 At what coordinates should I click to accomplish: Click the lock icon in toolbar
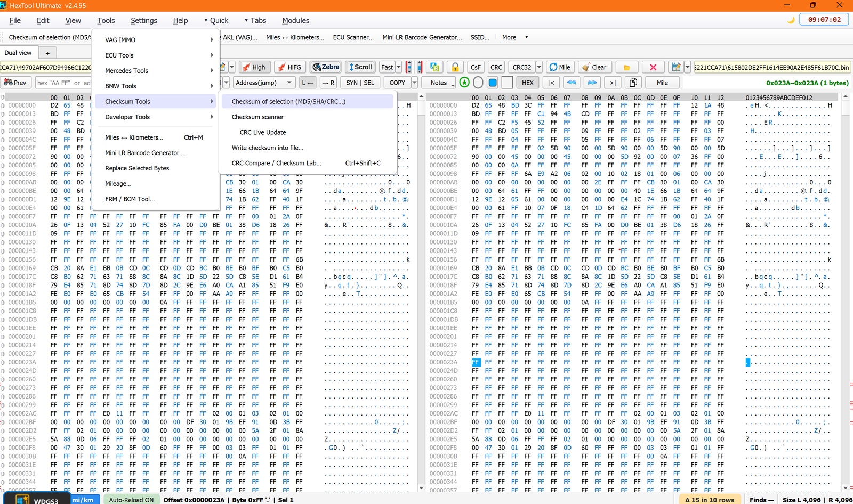[455, 67]
